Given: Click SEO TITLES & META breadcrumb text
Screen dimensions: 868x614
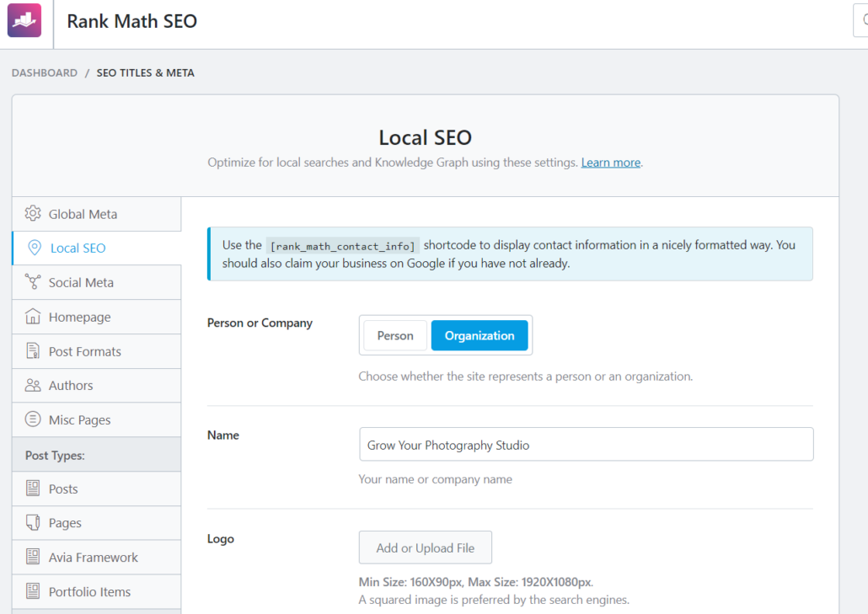Looking at the screenshot, I should [x=146, y=73].
